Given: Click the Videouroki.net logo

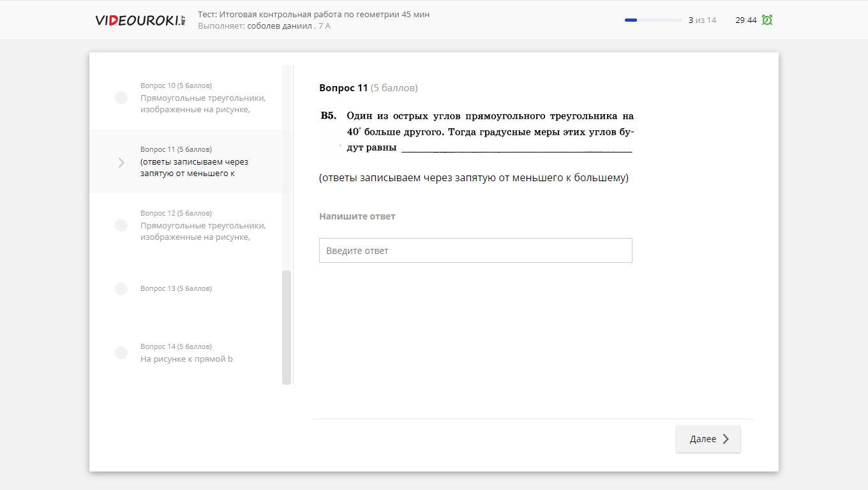Looking at the screenshot, I should 140,20.
